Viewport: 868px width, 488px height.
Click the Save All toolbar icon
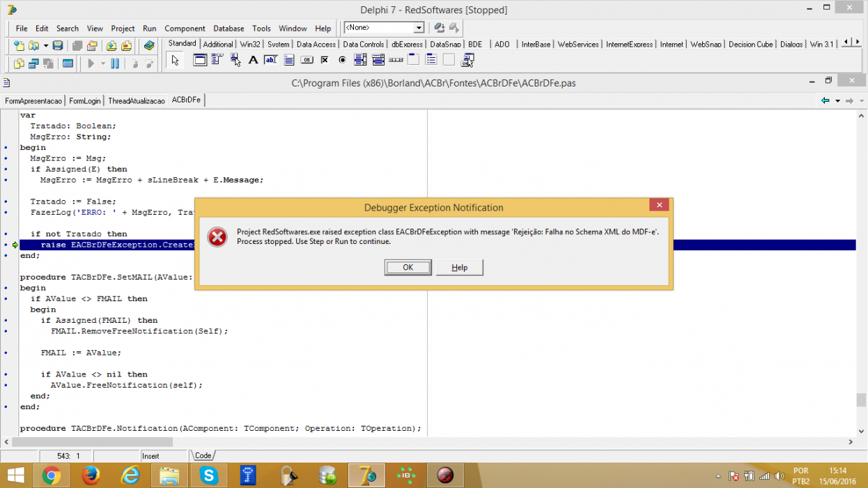coord(77,45)
